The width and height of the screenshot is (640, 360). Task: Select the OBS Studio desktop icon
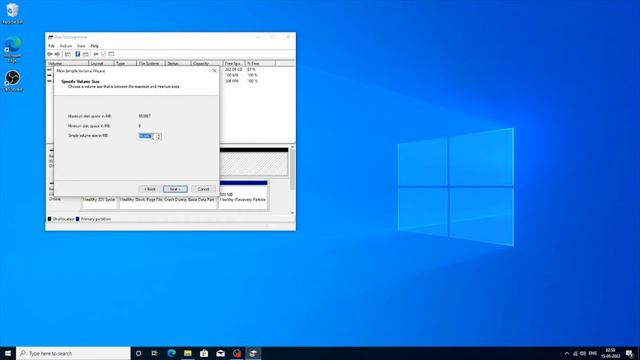pos(12,80)
